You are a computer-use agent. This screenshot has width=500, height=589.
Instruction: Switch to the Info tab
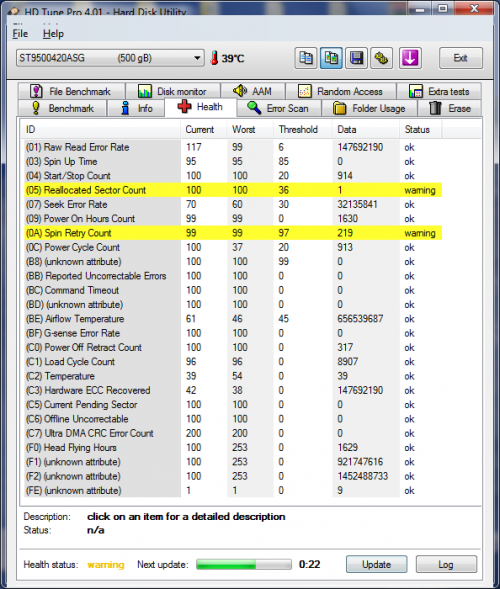(x=136, y=108)
